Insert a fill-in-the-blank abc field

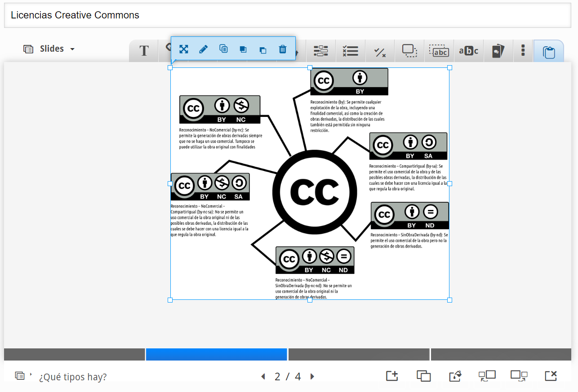click(x=439, y=51)
